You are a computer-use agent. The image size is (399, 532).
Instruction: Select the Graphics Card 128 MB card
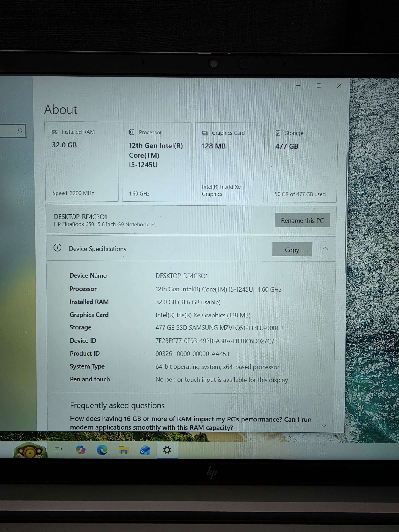(x=230, y=162)
